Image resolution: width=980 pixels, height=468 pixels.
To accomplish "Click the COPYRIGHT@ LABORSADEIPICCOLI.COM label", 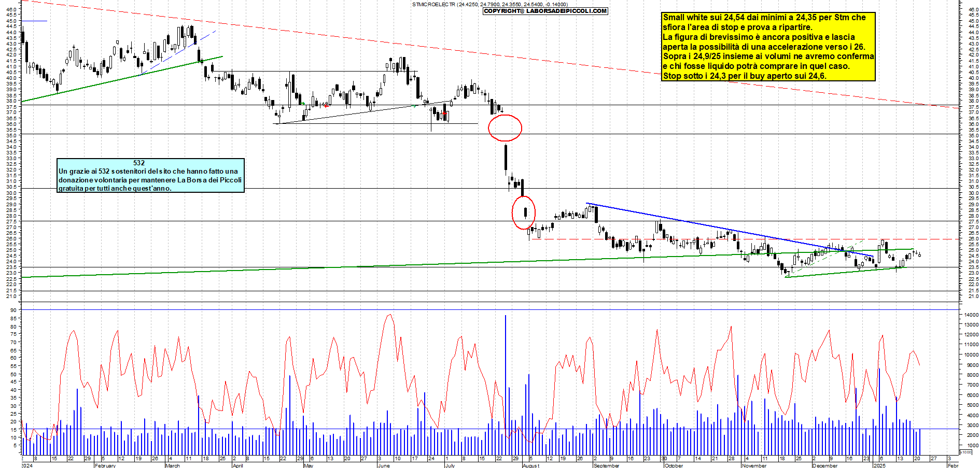I will point(545,11).
